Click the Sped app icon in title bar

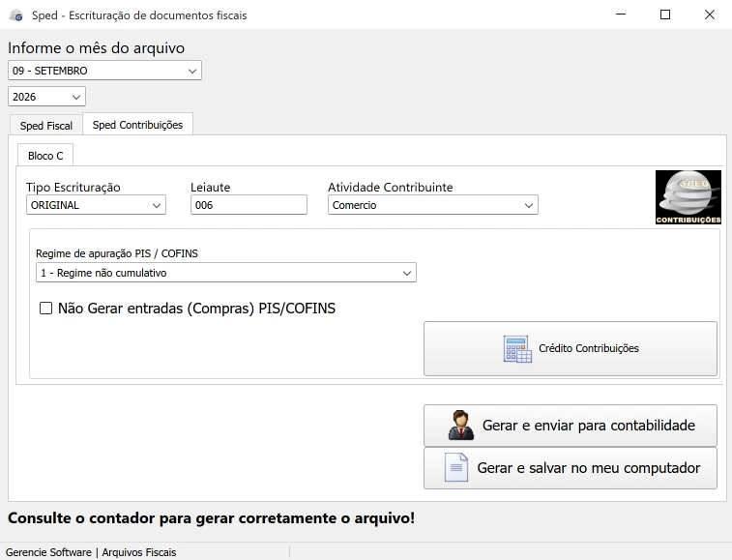click(16, 15)
